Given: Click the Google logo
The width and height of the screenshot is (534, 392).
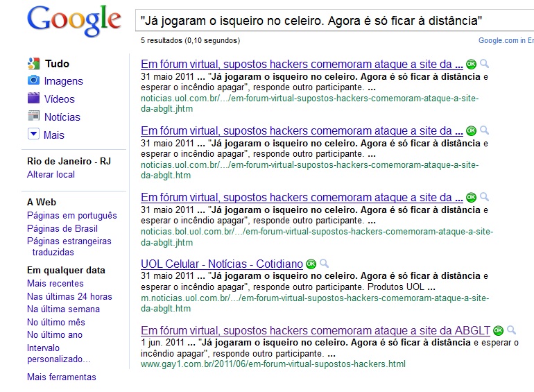Looking at the screenshot, I should [x=74, y=21].
